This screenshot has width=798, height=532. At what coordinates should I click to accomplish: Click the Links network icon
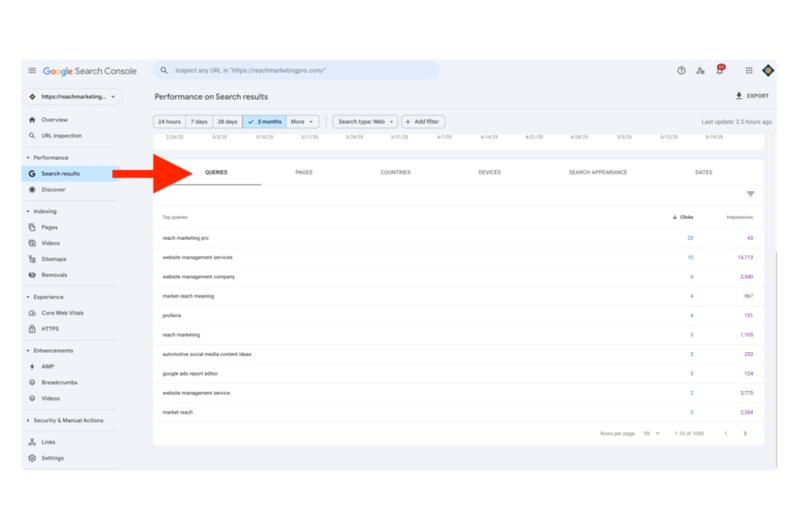coord(32,442)
